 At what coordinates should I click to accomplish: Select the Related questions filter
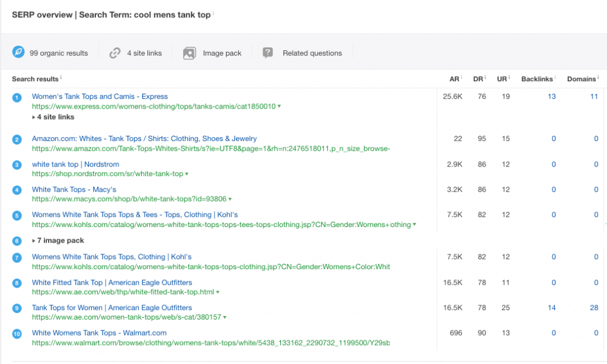coord(302,53)
